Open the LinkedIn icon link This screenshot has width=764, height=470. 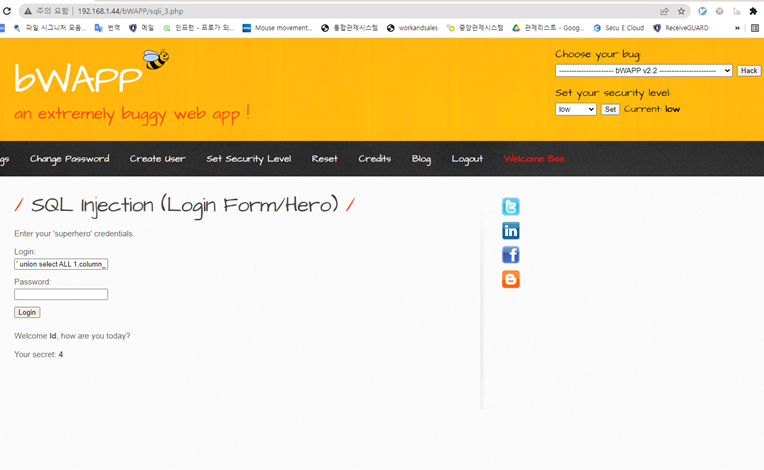click(x=511, y=231)
